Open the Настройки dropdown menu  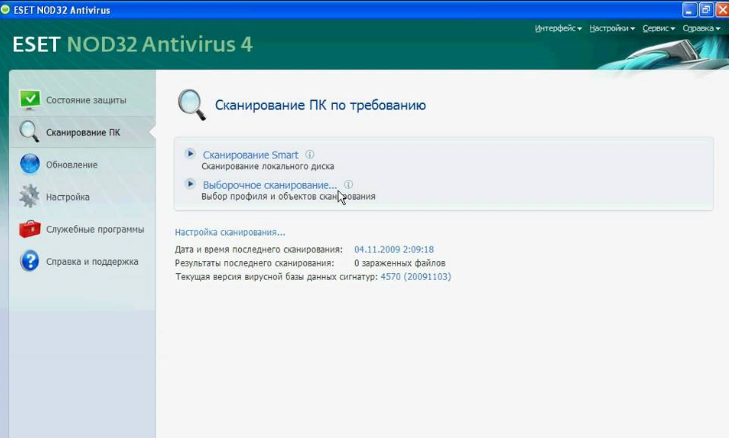612,28
